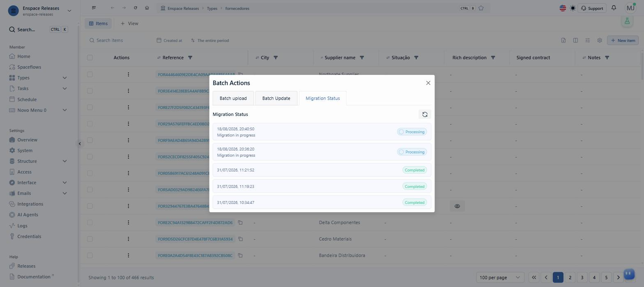Reload page with toolbar refresh icon

click(135, 8)
